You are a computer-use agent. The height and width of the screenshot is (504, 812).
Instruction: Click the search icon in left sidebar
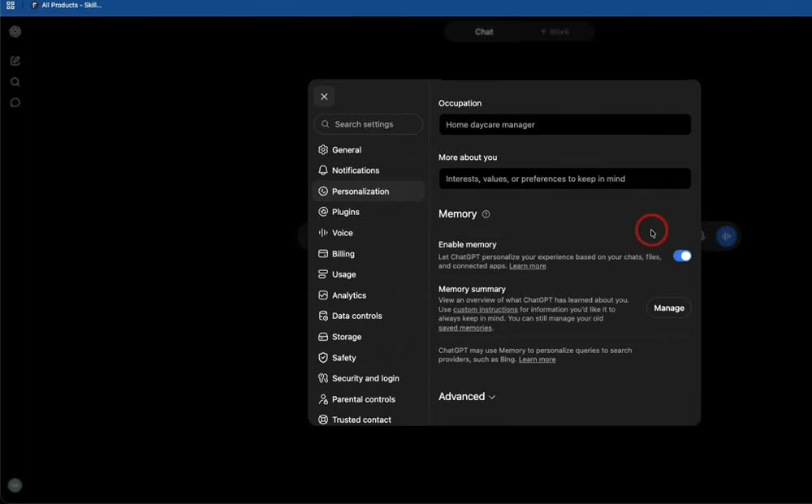[x=15, y=82]
